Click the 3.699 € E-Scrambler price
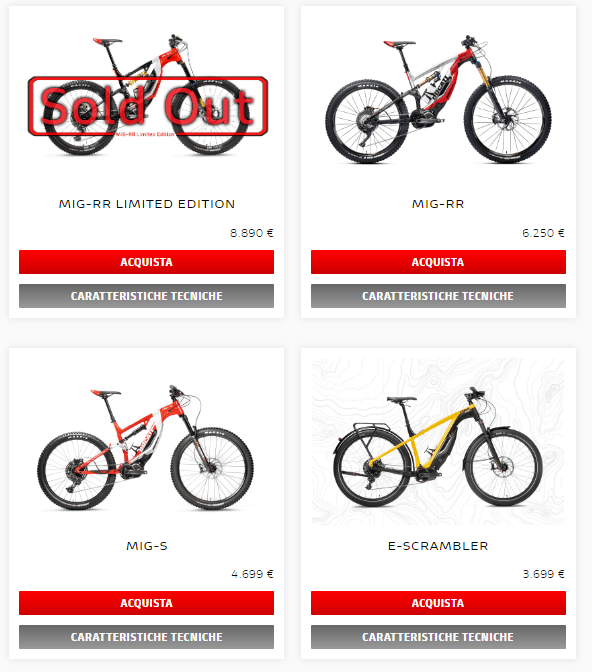The height and width of the screenshot is (672, 592). tap(543, 574)
